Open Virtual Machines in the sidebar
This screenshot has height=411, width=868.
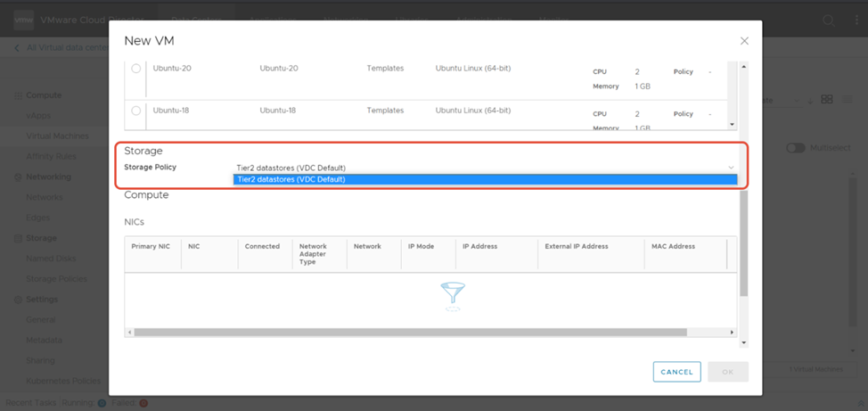[x=57, y=136]
